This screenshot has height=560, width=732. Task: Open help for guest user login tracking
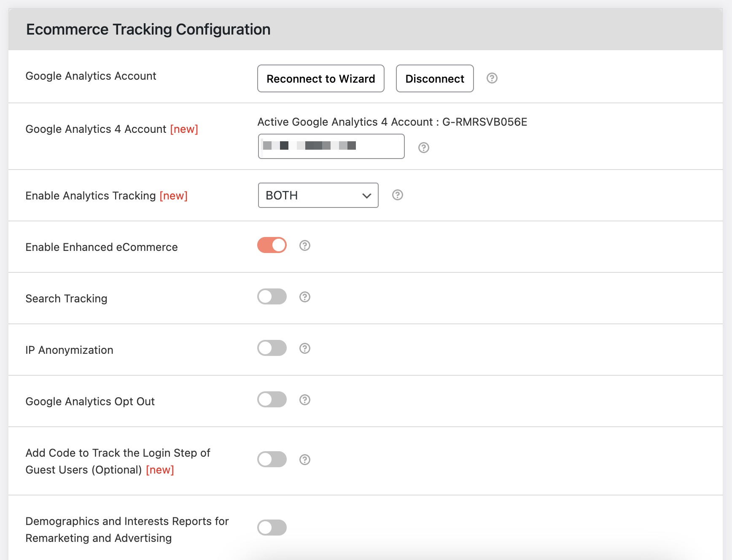pyautogui.click(x=304, y=459)
